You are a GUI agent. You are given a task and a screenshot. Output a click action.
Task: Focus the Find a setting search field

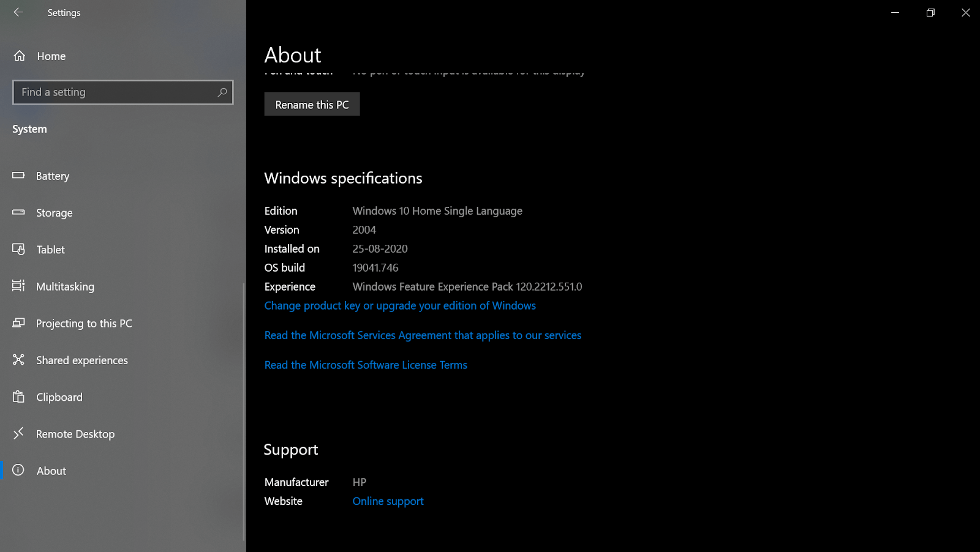(x=116, y=92)
